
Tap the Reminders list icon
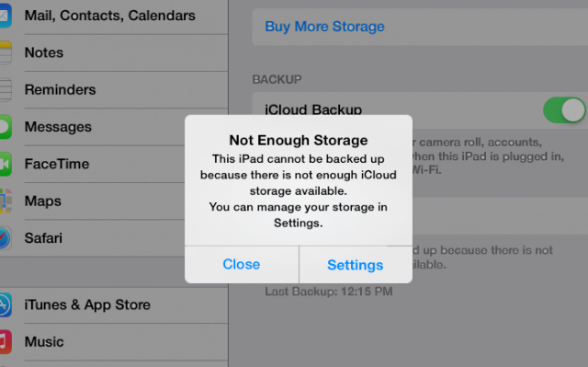point(6,90)
